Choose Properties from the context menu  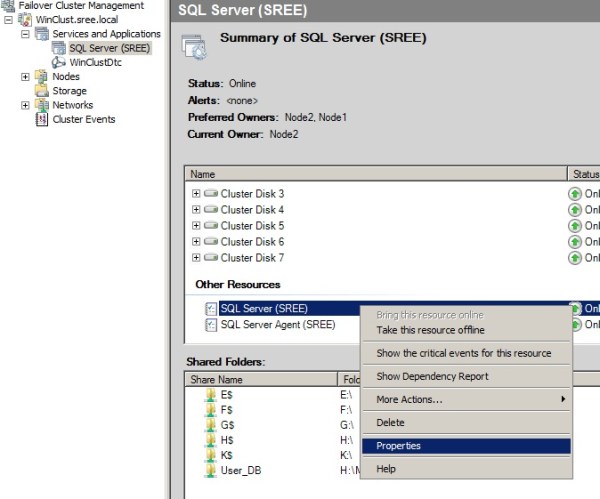point(398,446)
